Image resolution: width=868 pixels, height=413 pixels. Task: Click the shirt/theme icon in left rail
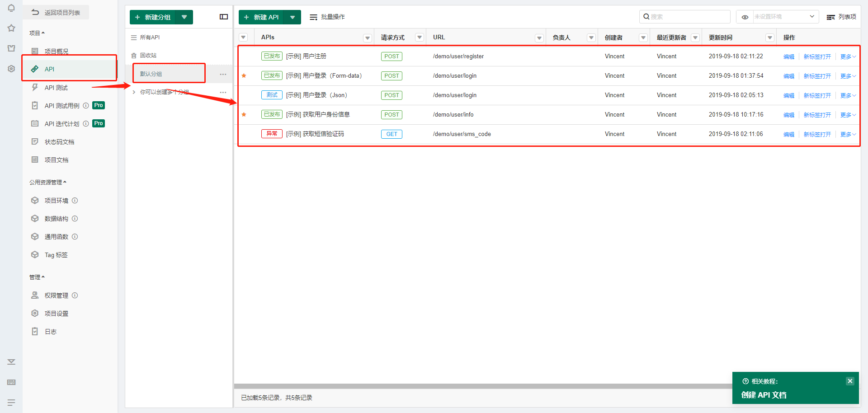tap(11, 48)
